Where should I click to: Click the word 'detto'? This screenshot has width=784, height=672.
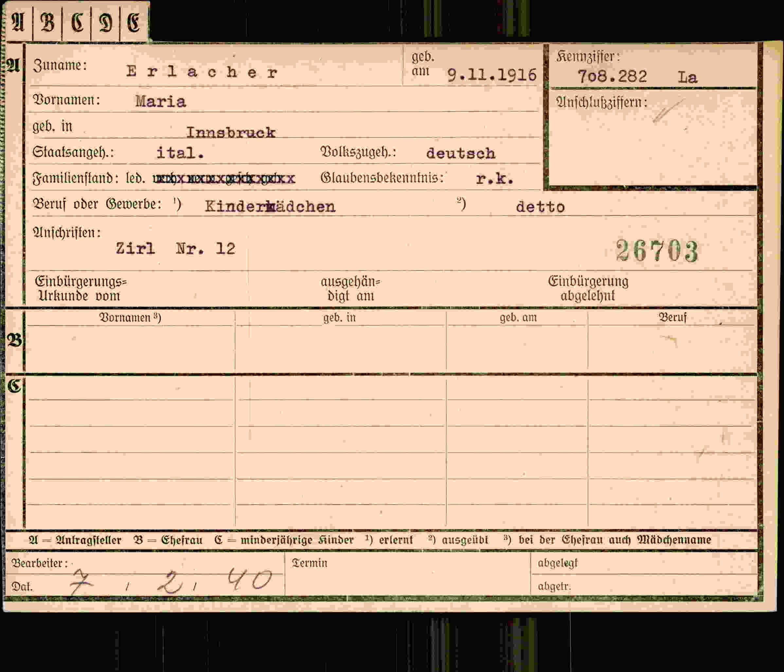540,207
